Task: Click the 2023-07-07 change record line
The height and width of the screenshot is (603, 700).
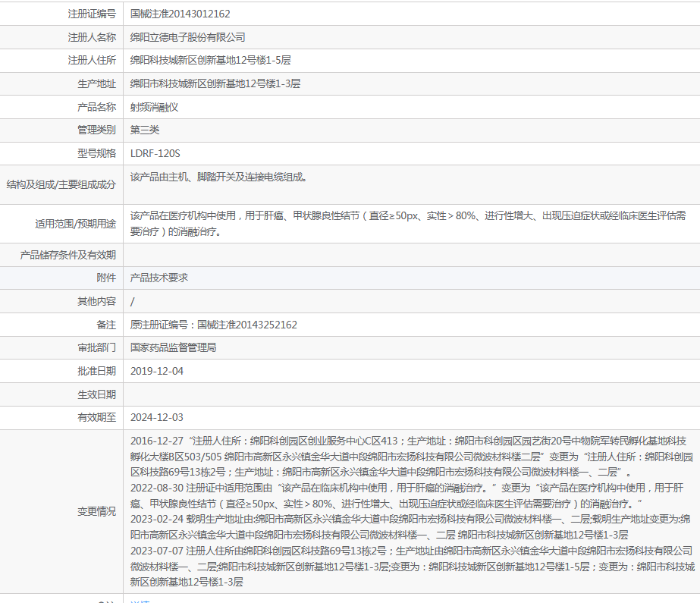Action: pos(413,567)
